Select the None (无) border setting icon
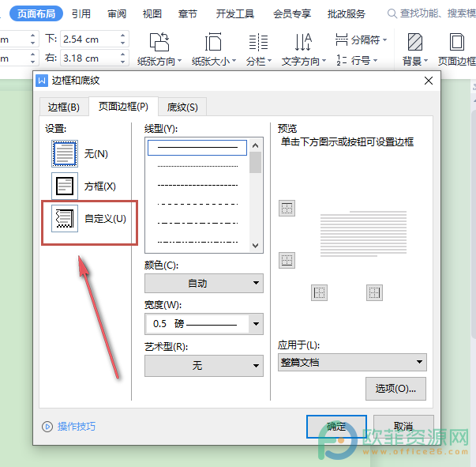Viewport: 476px width, 467px height. (65, 154)
